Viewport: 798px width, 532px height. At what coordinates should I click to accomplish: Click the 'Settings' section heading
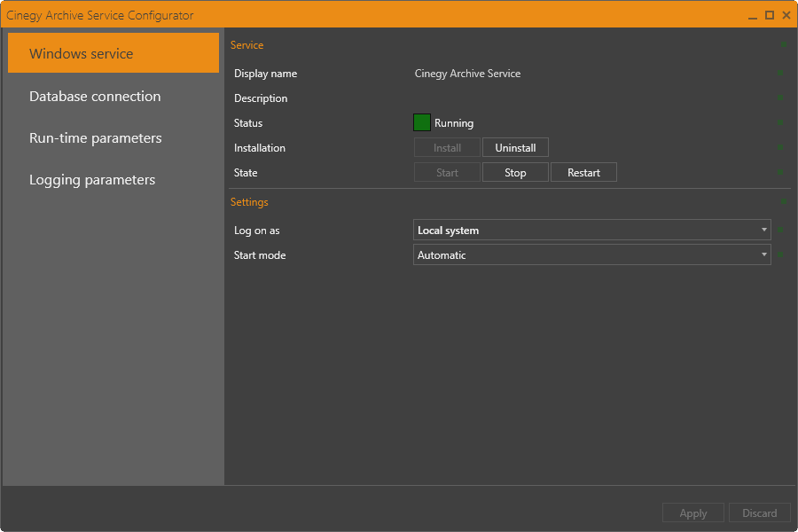pyautogui.click(x=249, y=202)
